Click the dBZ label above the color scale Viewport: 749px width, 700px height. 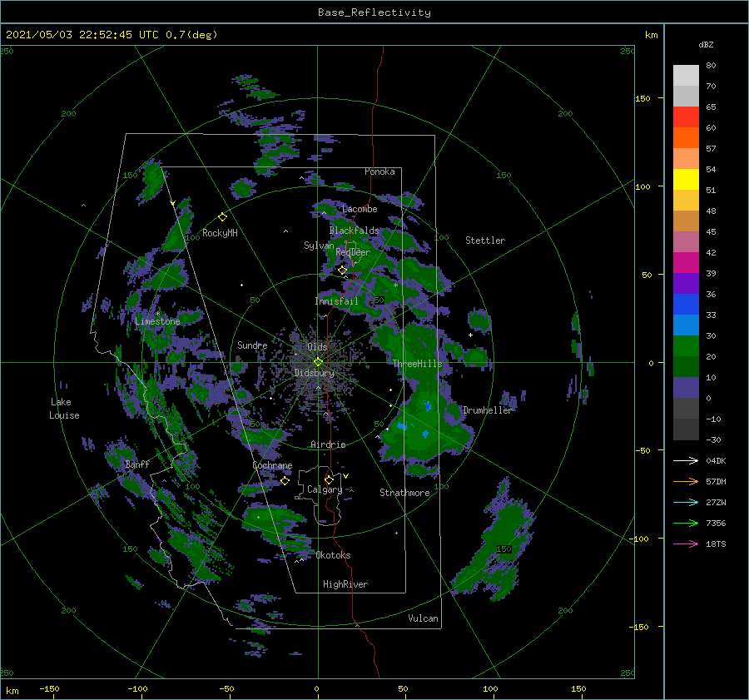[x=706, y=44]
